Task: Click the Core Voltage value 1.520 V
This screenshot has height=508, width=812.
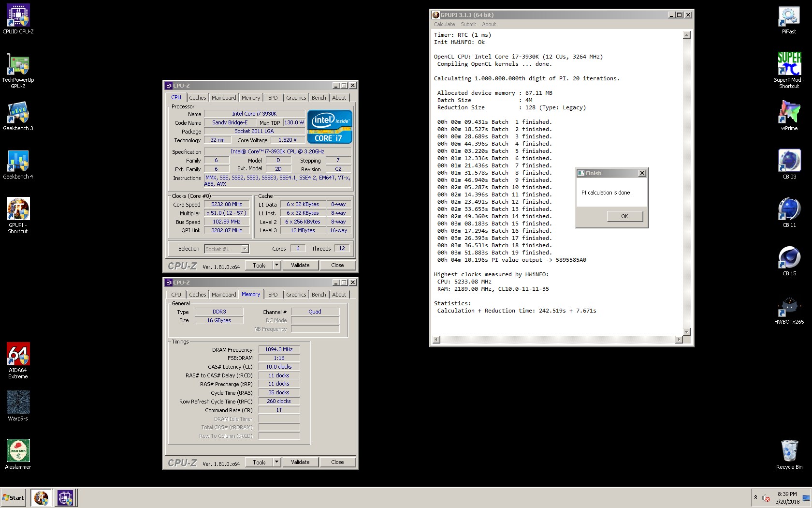Action: point(288,140)
